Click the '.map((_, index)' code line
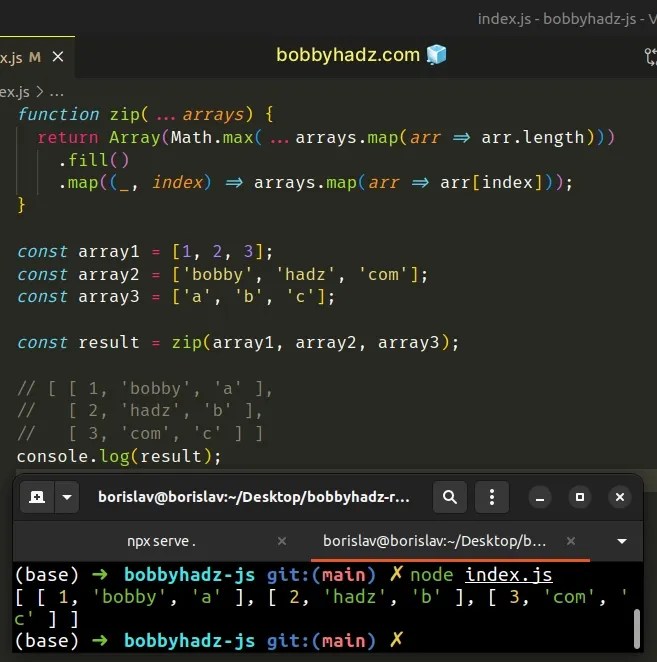Viewport: 657px width, 662px height. (315, 183)
